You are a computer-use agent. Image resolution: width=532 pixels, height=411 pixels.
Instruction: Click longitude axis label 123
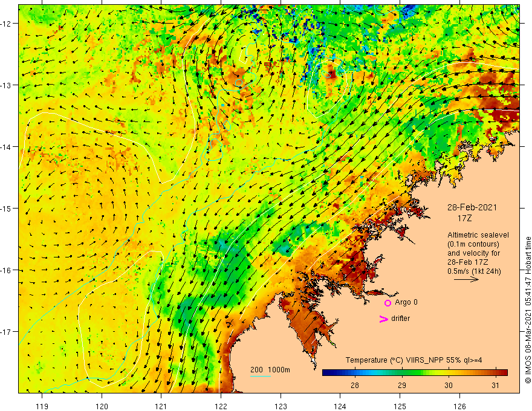[281, 406]
